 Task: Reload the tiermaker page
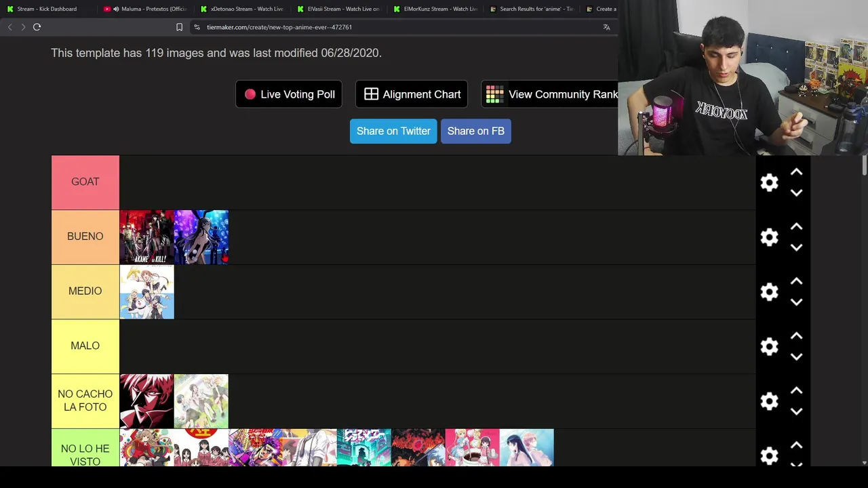pos(37,27)
